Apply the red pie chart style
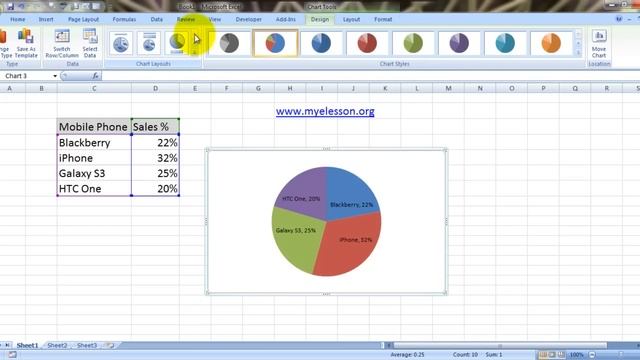This screenshot has width=640, height=360. 367,43
